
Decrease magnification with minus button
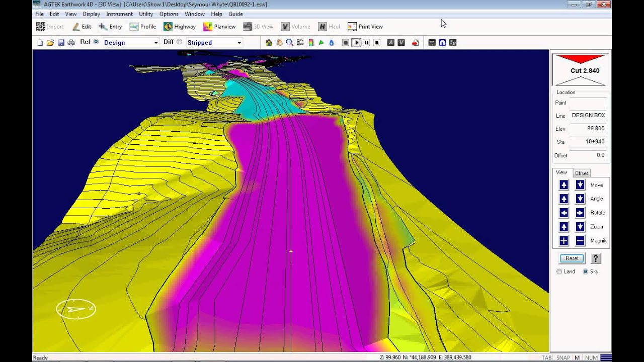(580, 241)
